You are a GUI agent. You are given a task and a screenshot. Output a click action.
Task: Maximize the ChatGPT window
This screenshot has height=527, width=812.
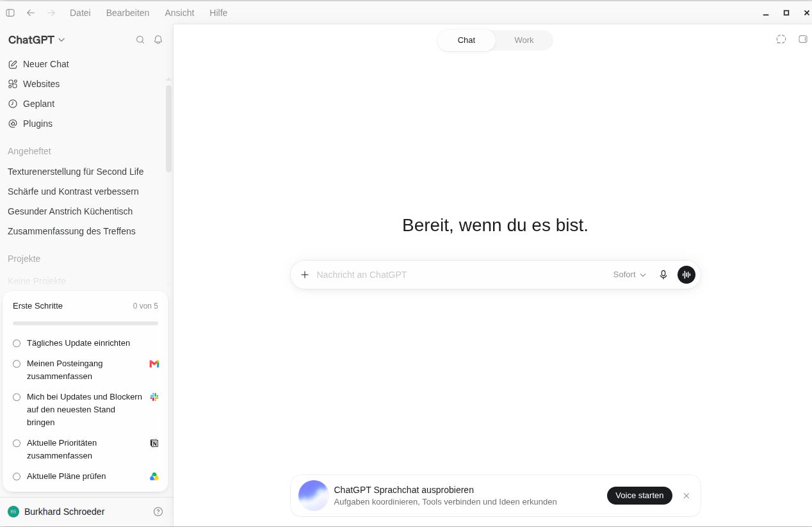786,13
